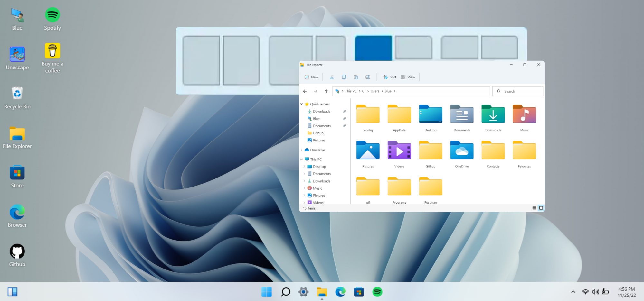Open the Videos folder in file grid
Viewport: 644px width, 301px height.
tap(399, 154)
